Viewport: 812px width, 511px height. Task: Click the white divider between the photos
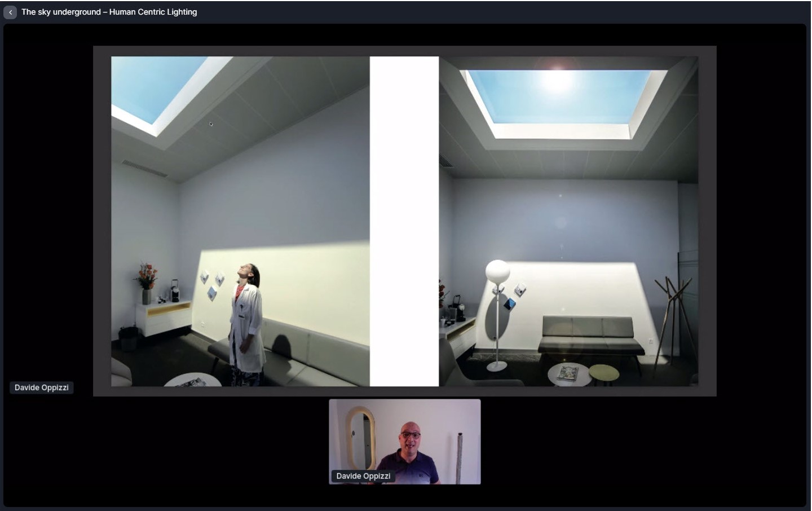(x=404, y=221)
